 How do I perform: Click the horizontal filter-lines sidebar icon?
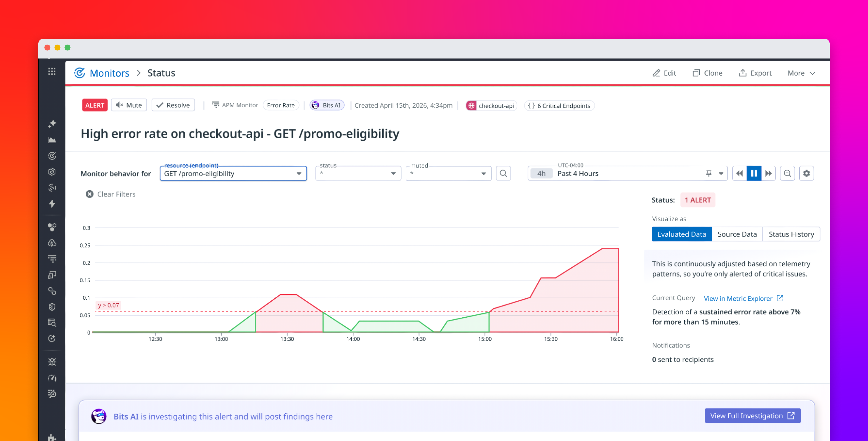[52, 259]
